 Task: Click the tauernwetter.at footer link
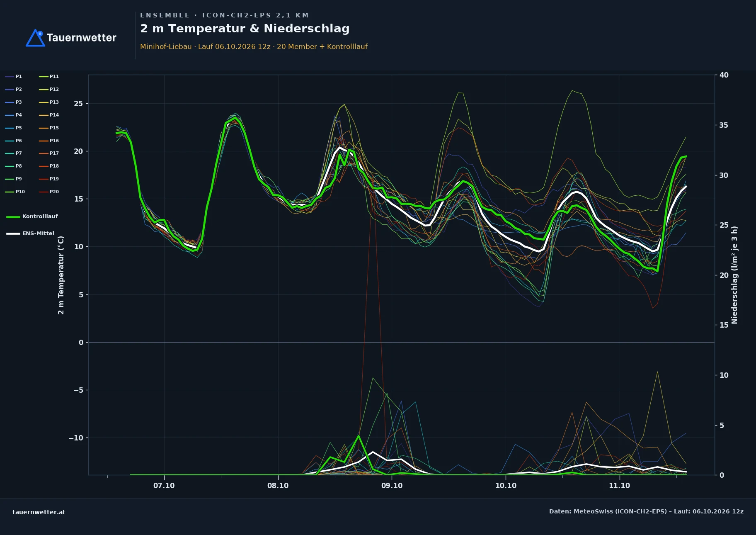coord(39,512)
